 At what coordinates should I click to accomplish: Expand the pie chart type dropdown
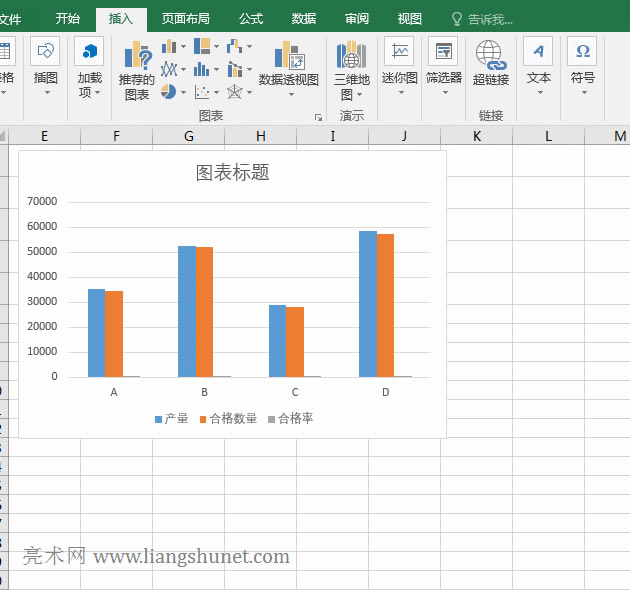tap(174, 92)
